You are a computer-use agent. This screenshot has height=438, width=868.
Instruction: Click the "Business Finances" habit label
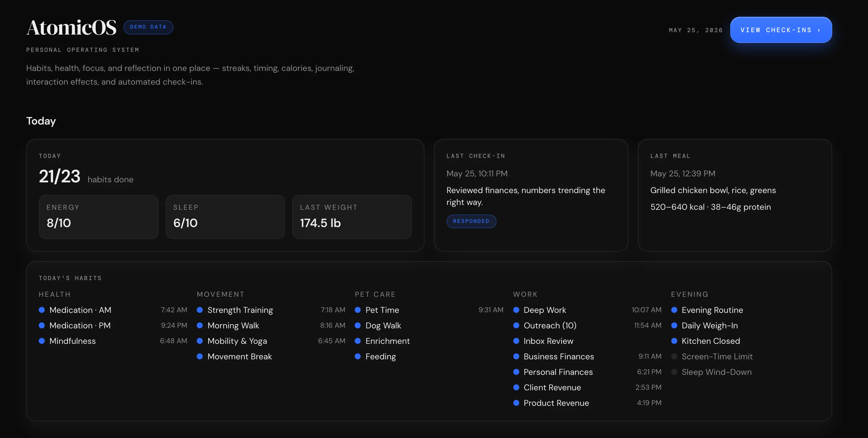(x=559, y=356)
